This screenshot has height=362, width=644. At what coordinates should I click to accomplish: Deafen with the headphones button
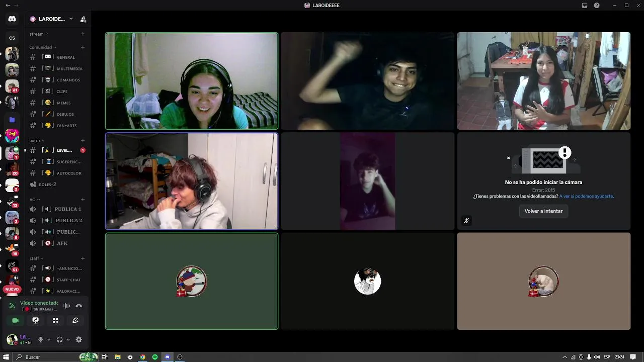click(59, 339)
